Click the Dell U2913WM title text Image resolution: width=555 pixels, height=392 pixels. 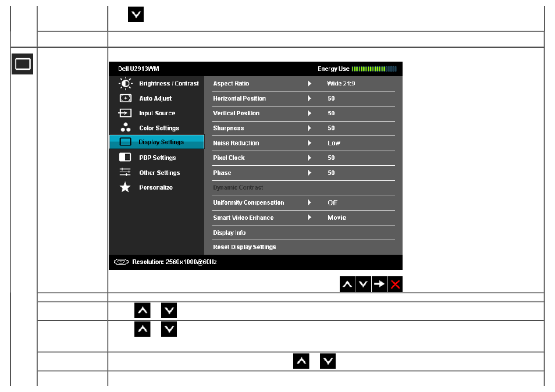pos(138,69)
